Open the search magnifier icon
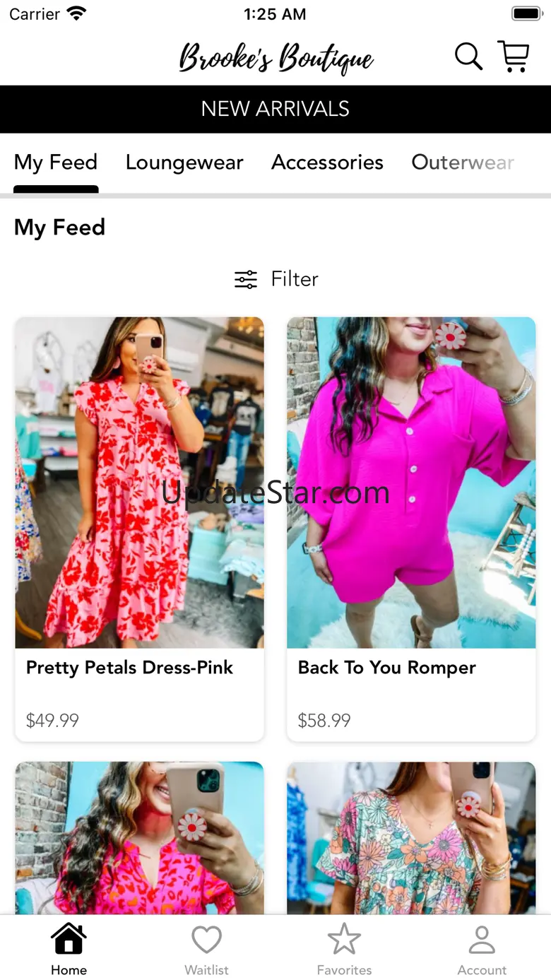Viewport: 551px width, 980px height. (x=468, y=57)
